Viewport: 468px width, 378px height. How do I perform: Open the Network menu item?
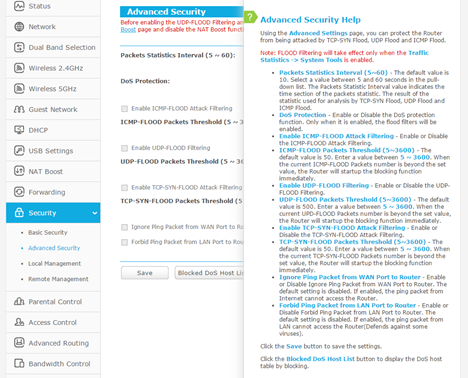53,27
